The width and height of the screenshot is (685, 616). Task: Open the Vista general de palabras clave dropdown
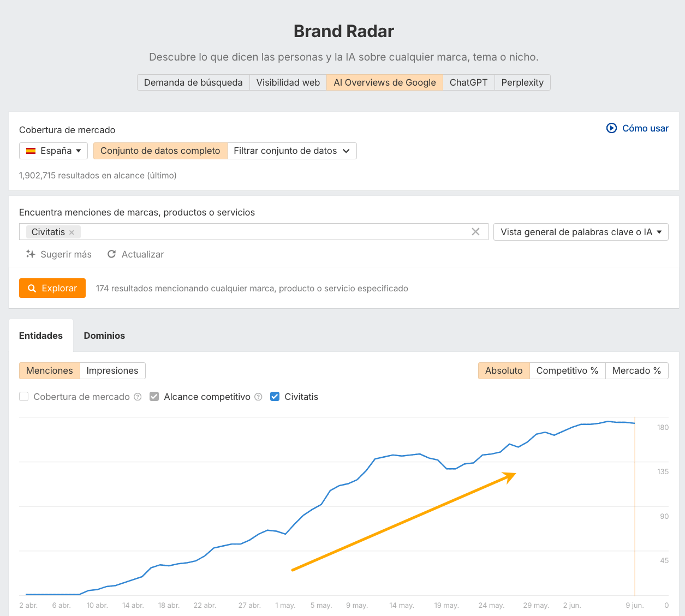click(580, 231)
